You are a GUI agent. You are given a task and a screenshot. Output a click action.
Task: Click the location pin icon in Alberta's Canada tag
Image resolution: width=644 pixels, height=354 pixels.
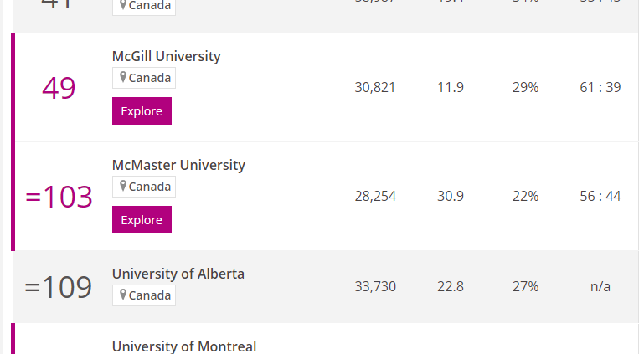[122, 295]
